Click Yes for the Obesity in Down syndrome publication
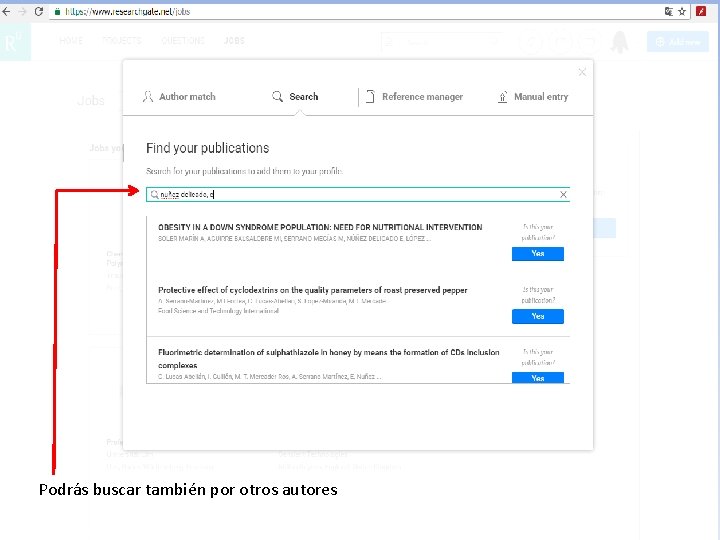This screenshot has width=720, height=540. click(x=538, y=253)
